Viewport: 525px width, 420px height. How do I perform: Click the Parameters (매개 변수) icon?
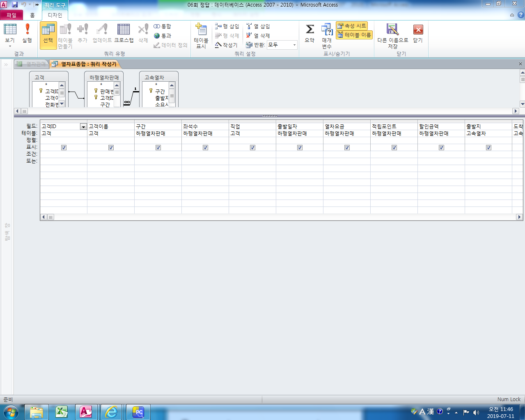coord(327,35)
